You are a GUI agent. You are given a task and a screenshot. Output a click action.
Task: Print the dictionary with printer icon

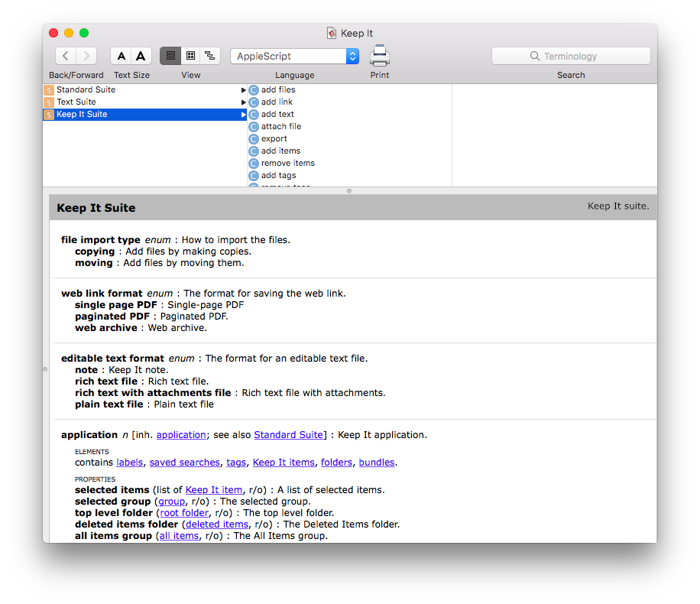point(380,56)
